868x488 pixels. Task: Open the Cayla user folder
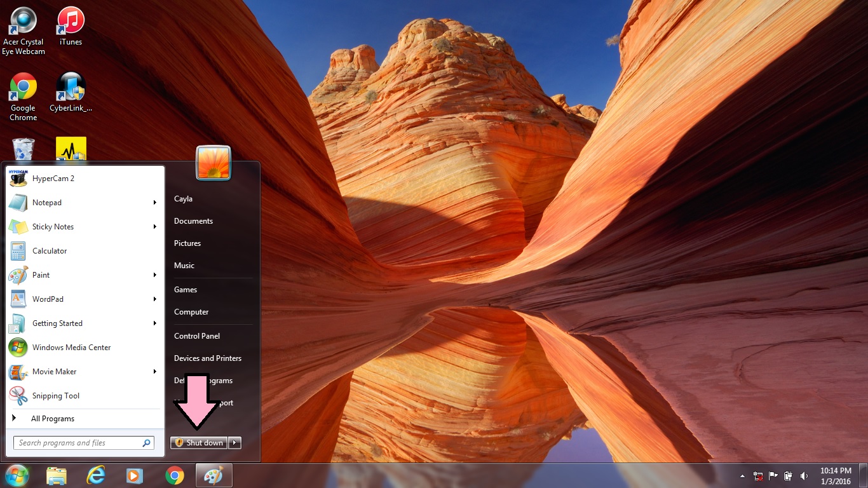[x=183, y=199]
